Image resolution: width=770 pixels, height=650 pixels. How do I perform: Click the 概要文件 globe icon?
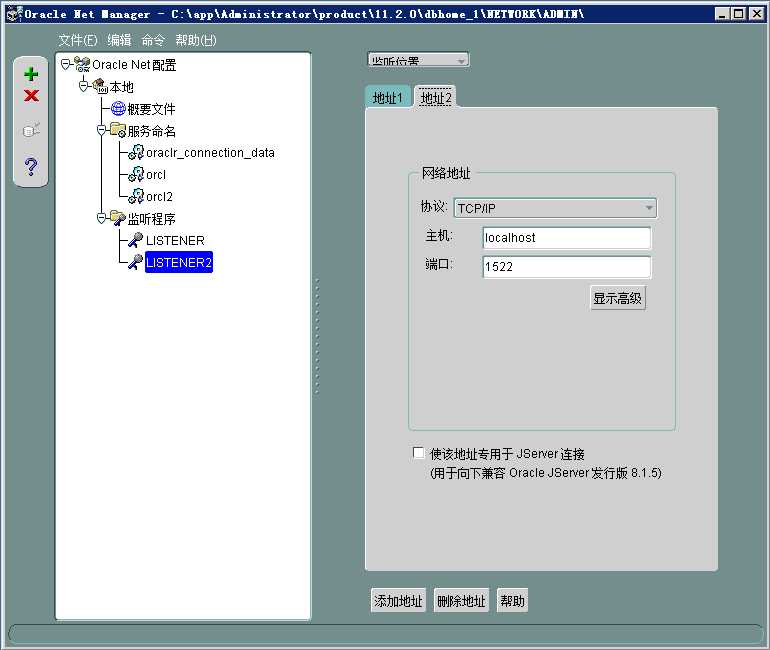[x=118, y=108]
